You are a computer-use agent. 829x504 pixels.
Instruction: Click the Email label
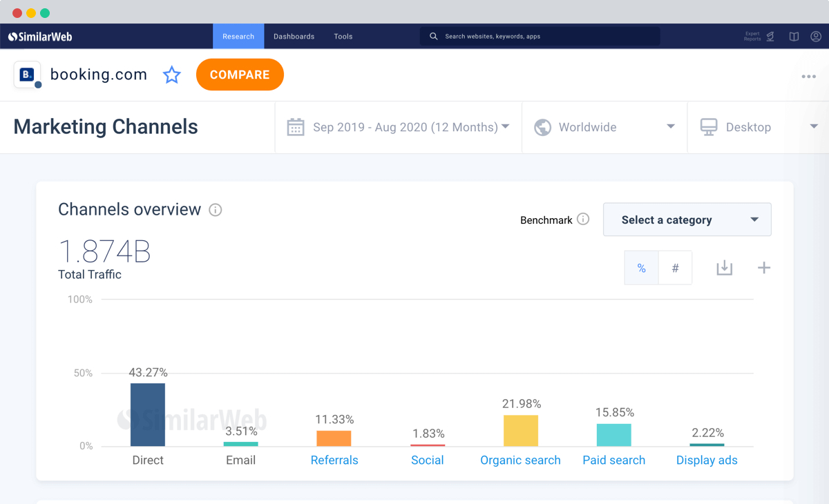[241, 460]
